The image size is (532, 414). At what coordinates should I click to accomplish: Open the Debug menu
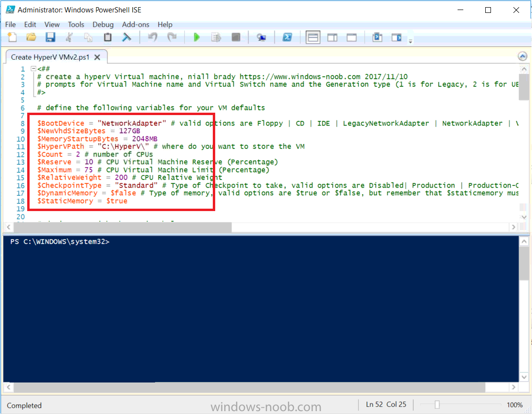click(x=103, y=24)
